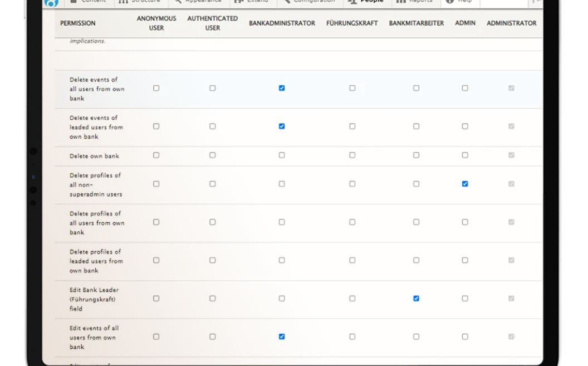Viewport: 588px width, 366px height.
Task: Click the Administrator column heading
Action: click(x=511, y=23)
